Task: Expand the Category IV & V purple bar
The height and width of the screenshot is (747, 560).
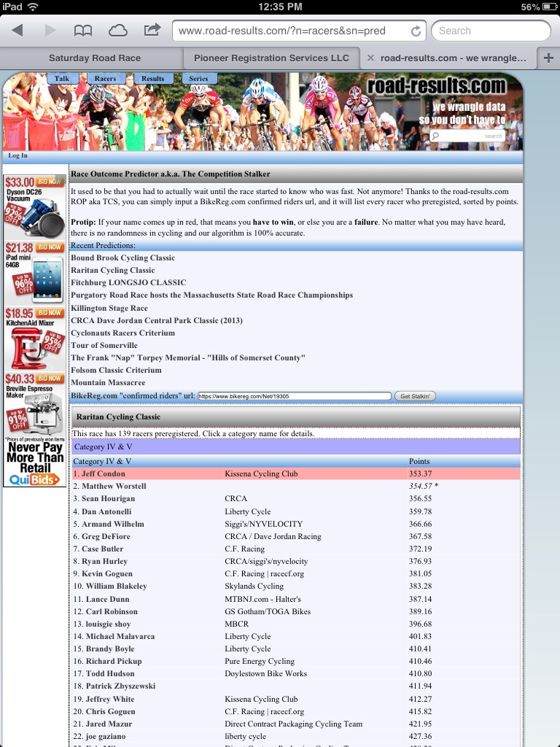Action: tap(296, 447)
